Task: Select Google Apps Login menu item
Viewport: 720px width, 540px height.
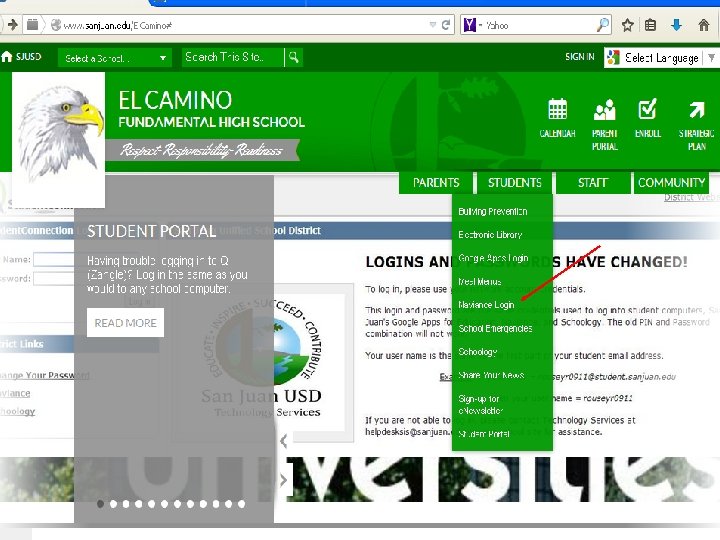Action: [x=493, y=258]
